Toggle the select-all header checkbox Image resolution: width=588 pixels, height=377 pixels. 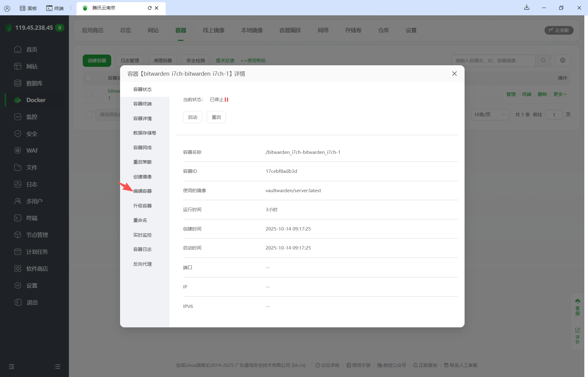(89, 78)
